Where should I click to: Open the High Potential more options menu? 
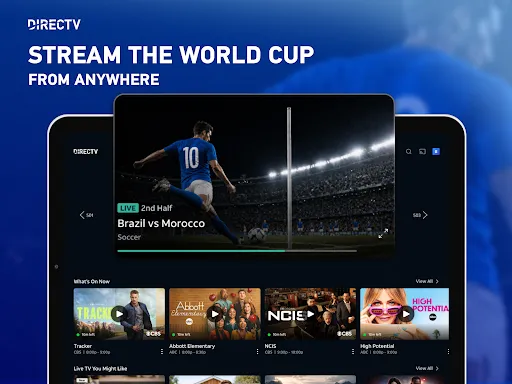(448, 352)
